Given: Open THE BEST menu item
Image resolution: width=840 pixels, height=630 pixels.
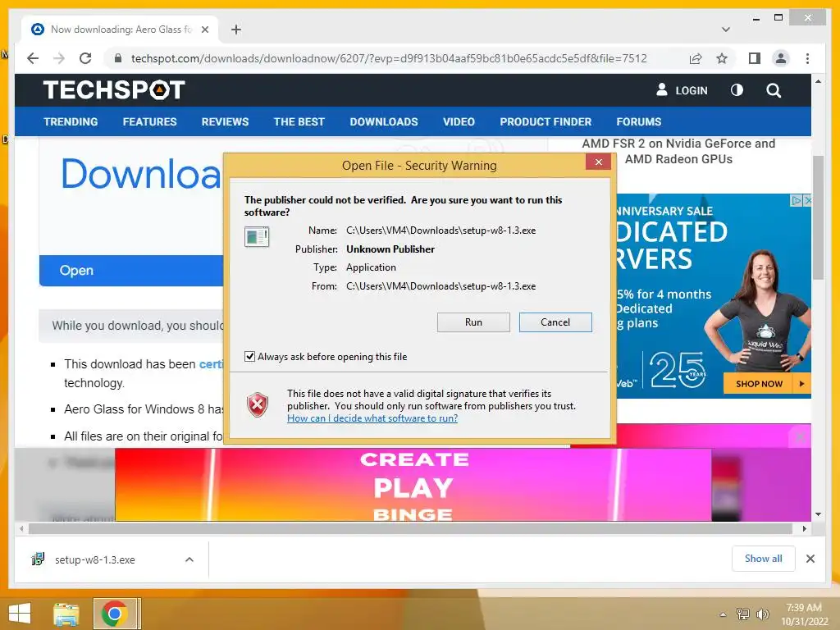Looking at the screenshot, I should [x=299, y=121].
